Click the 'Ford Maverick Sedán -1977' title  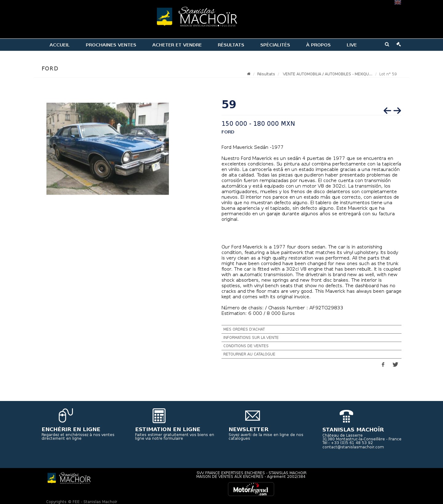pos(252,147)
